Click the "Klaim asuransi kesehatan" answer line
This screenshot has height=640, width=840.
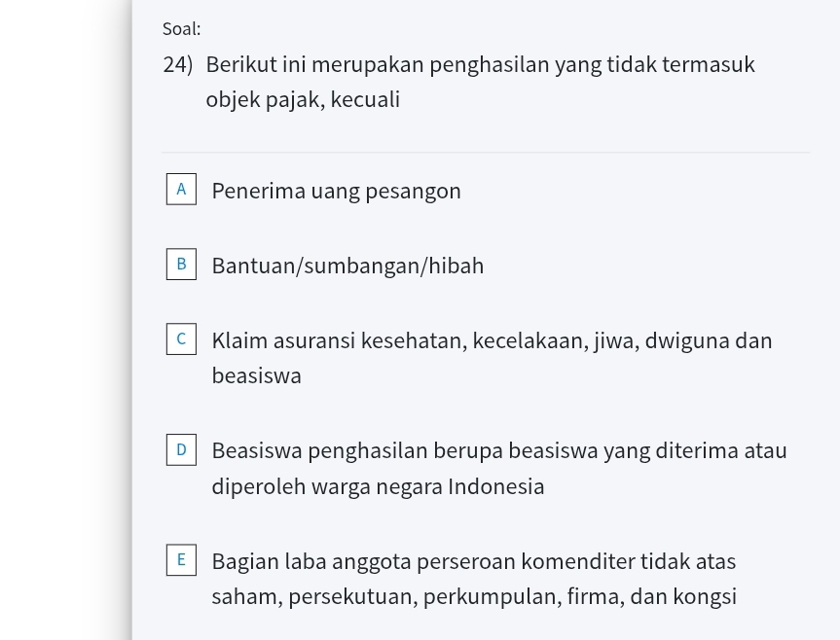492,341
